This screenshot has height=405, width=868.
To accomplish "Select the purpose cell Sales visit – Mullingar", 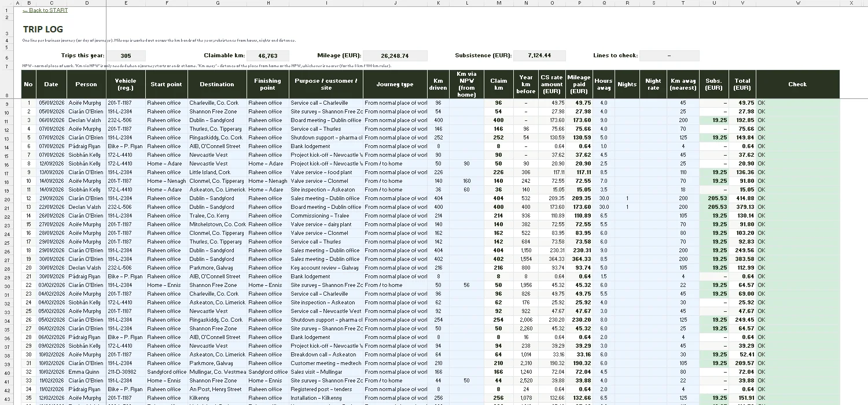I will coord(326,372).
